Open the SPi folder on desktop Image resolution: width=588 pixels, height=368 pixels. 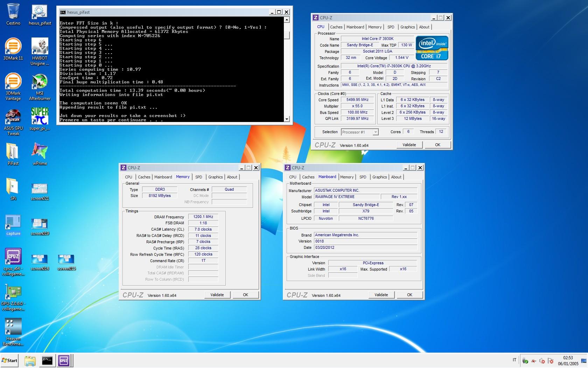pos(13,189)
